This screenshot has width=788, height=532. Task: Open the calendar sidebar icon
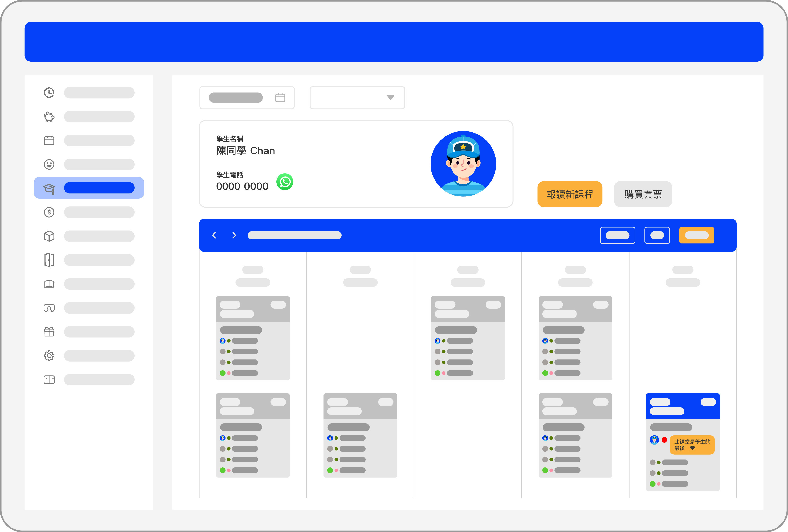pos(49,140)
